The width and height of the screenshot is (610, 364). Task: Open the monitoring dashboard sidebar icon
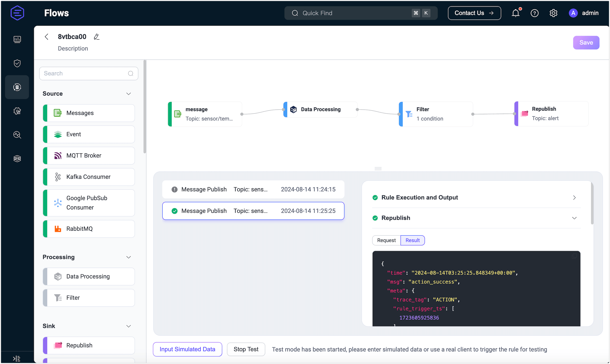[17, 39]
